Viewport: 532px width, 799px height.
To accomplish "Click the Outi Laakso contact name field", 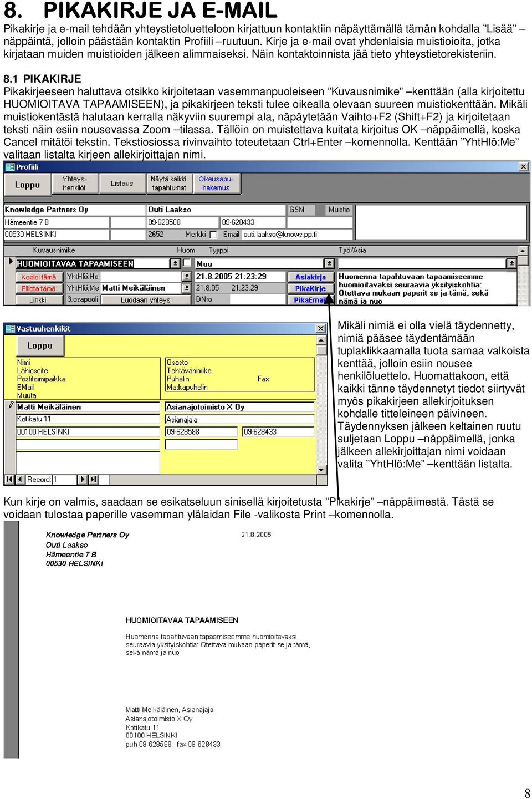I will [216, 210].
